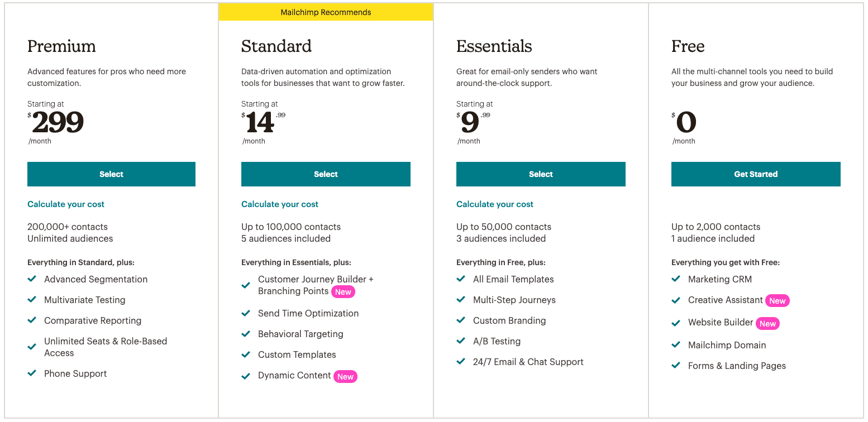Click the New badge beside Creative Assistant
The image size is (868, 422).
pos(777,301)
